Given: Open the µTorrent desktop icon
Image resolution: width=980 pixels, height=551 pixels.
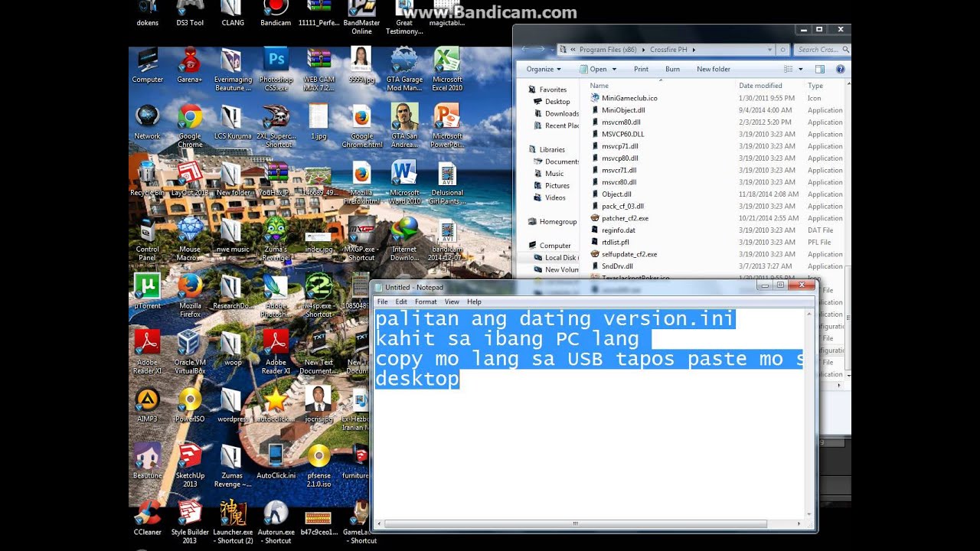Looking at the screenshot, I should pyautogui.click(x=147, y=292).
